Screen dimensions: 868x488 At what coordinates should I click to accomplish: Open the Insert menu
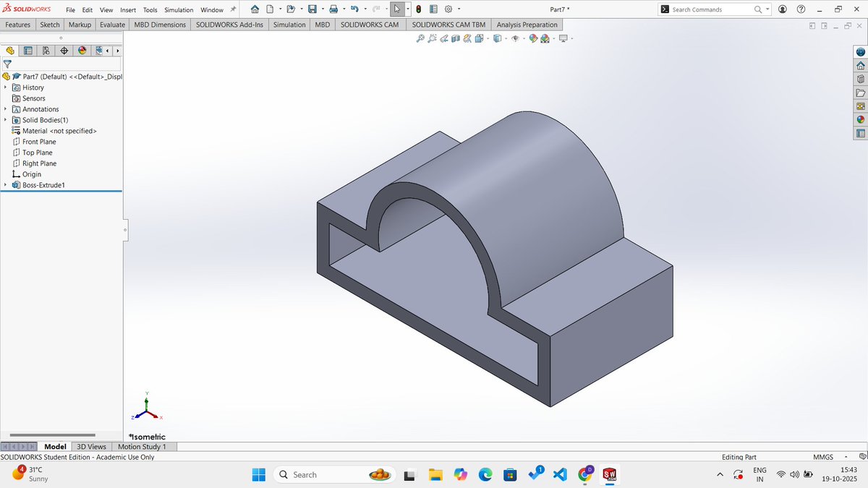pyautogui.click(x=128, y=10)
